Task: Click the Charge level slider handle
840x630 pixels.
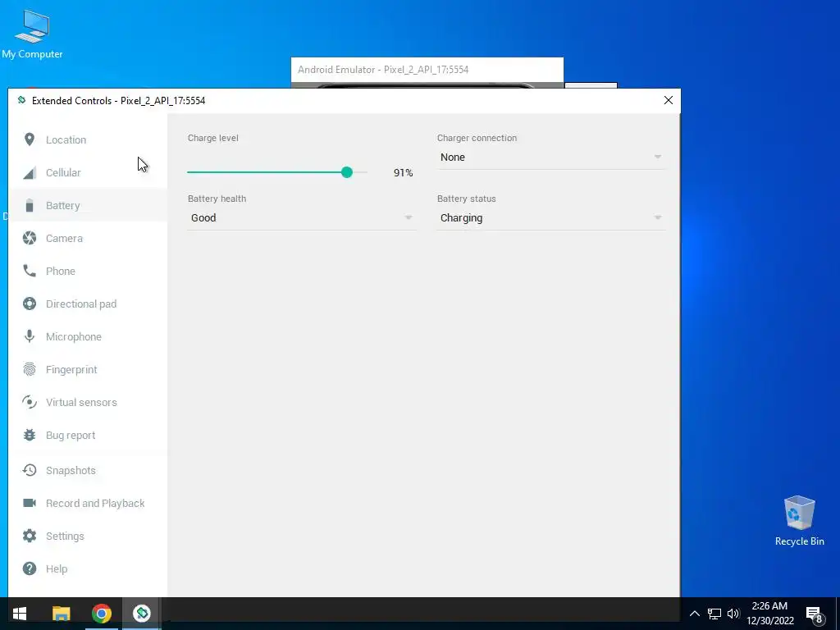Action: 347,172
